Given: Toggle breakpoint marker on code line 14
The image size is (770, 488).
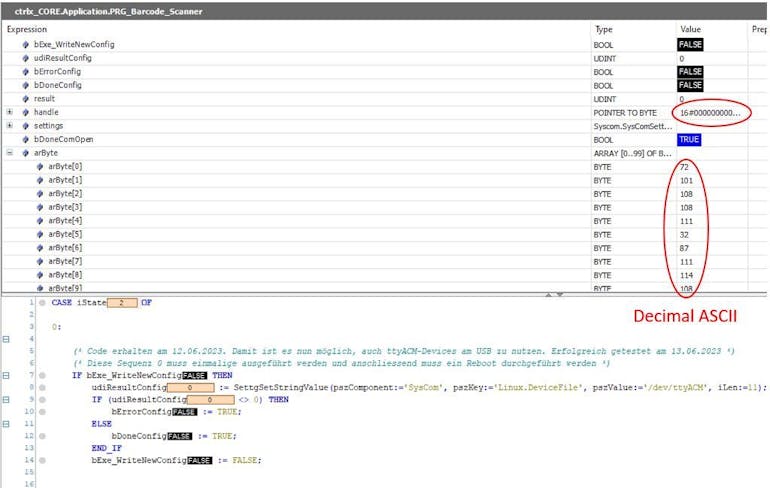Looking at the screenshot, I should pos(42,459).
